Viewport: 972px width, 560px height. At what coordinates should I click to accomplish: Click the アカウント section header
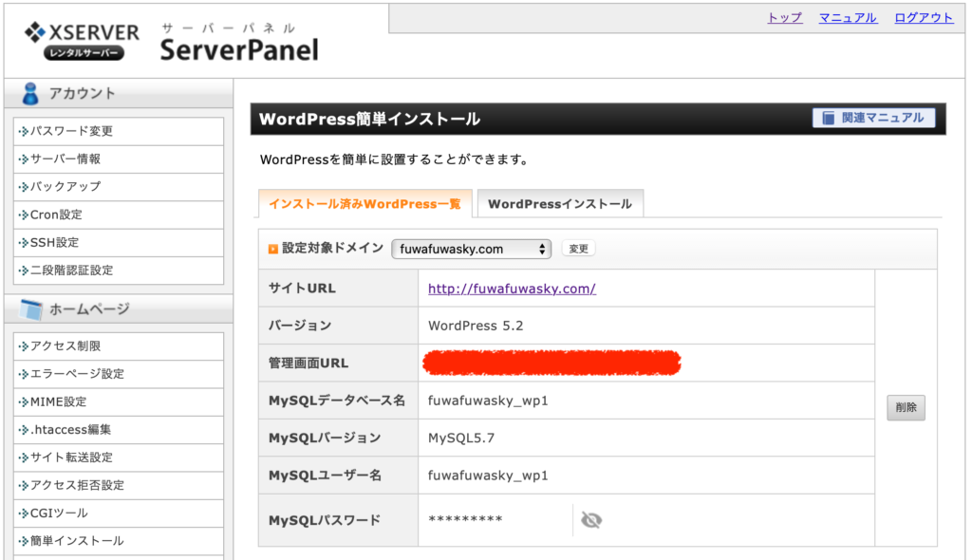(119, 94)
